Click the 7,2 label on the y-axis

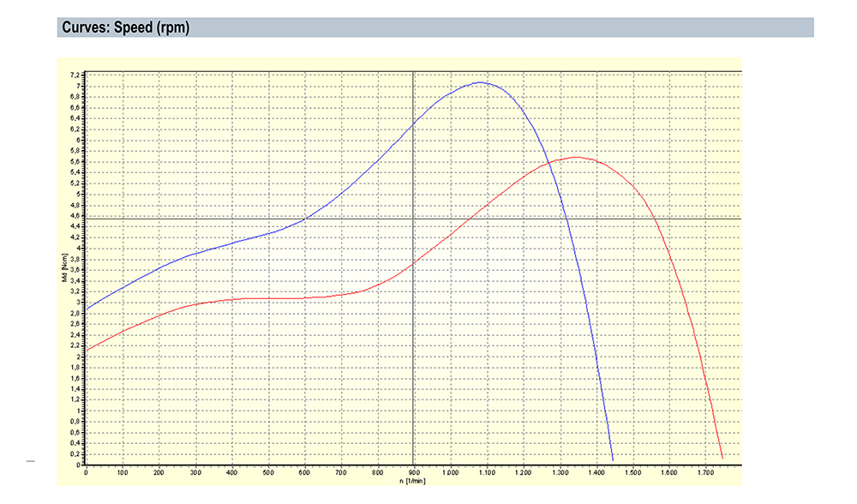pos(76,75)
